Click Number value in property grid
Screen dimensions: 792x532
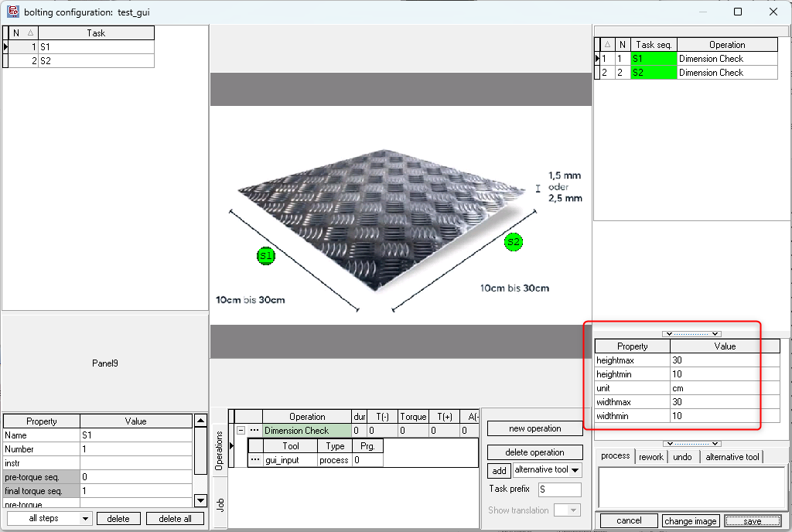136,449
